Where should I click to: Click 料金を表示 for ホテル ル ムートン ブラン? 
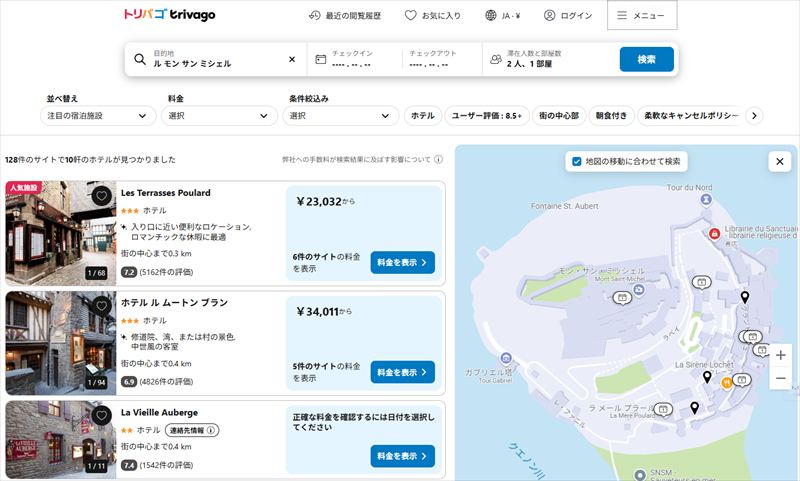(403, 372)
